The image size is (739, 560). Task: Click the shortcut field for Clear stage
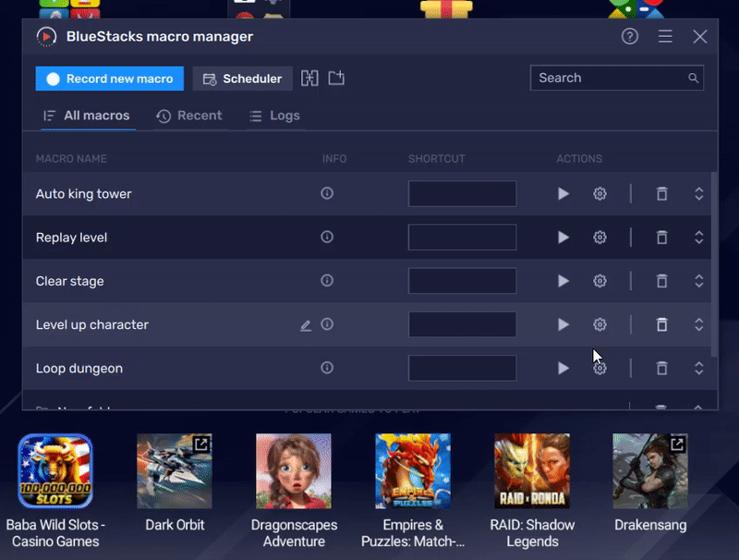pos(462,281)
